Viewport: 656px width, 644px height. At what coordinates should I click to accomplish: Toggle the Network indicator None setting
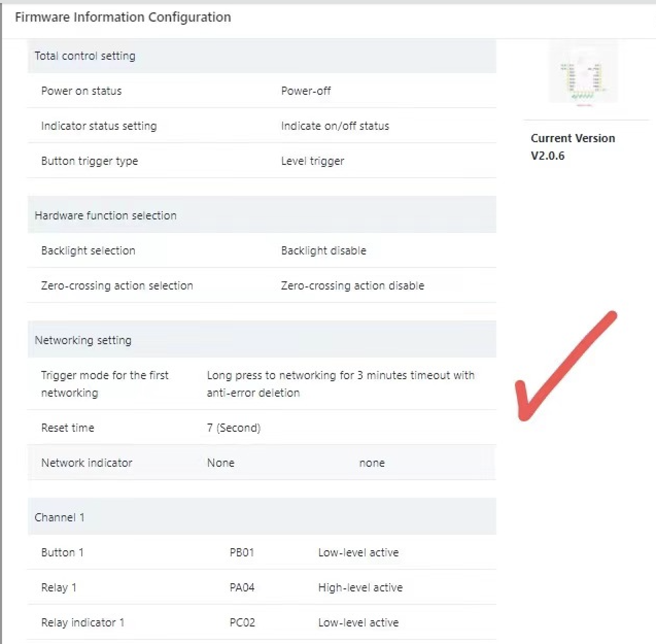coord(220,463)
